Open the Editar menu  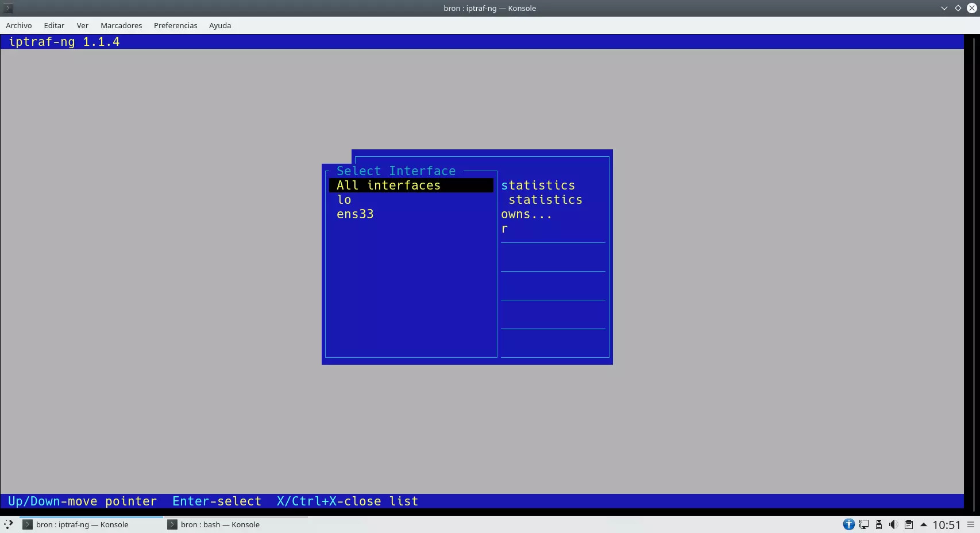(x=54, y=25)
